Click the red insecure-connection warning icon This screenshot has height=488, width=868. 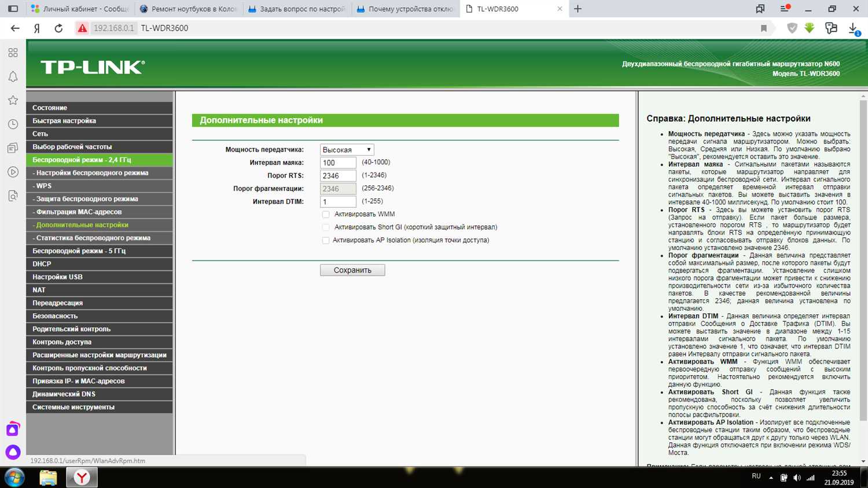point(82,28)
